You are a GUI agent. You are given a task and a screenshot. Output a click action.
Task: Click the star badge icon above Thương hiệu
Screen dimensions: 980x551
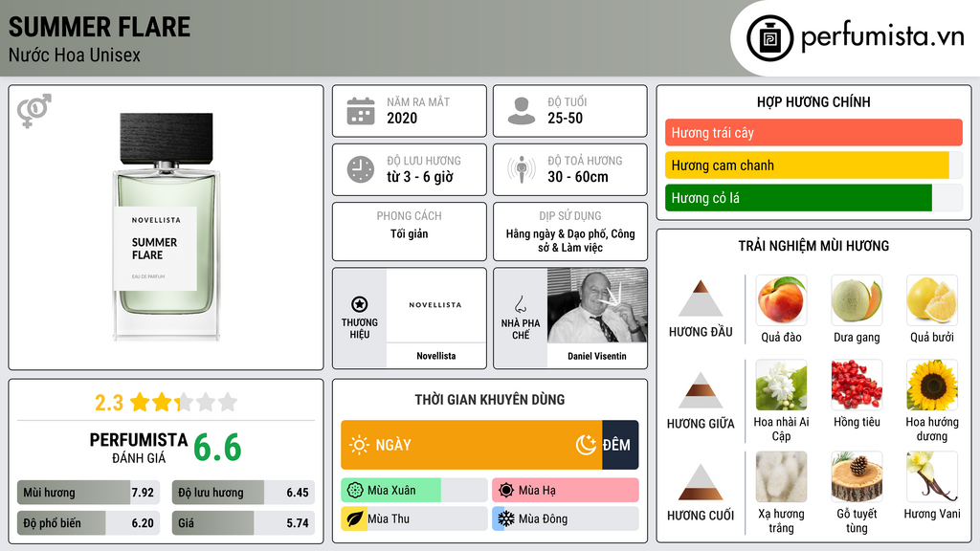(360, 304)
